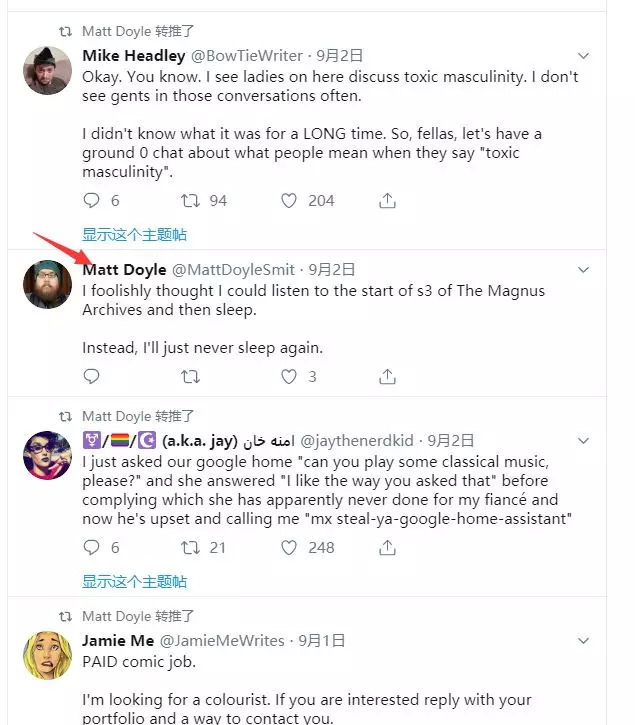The width and height of the screenshot is (635, 725).
Task: Reply to Mike Headley's toxic masculinity tweet
Action: tap(91, 201)
